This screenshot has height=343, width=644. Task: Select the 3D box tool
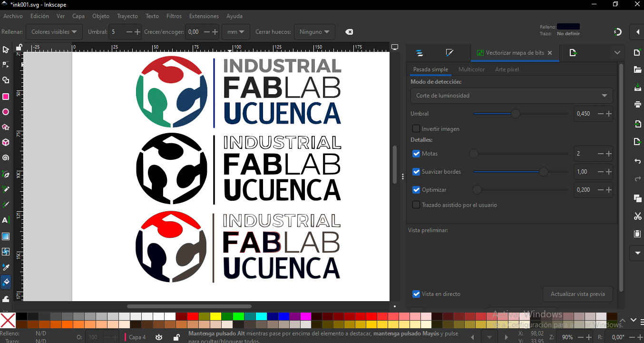pyautogui.click(x=6, y=142)
